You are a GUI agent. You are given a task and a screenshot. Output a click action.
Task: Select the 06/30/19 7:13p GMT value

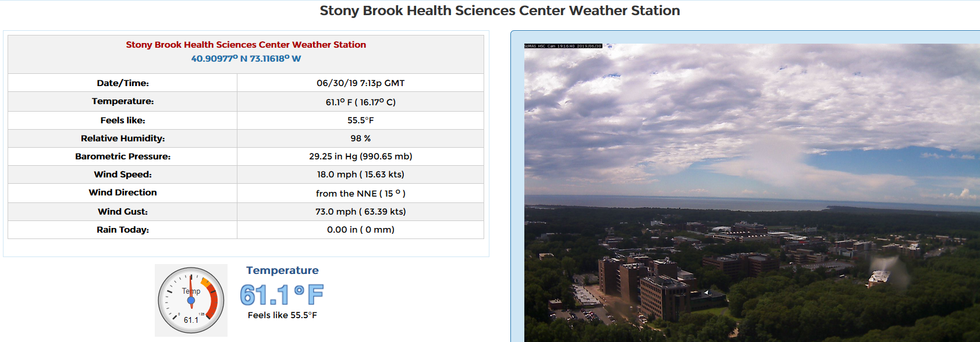click(360, 83)
